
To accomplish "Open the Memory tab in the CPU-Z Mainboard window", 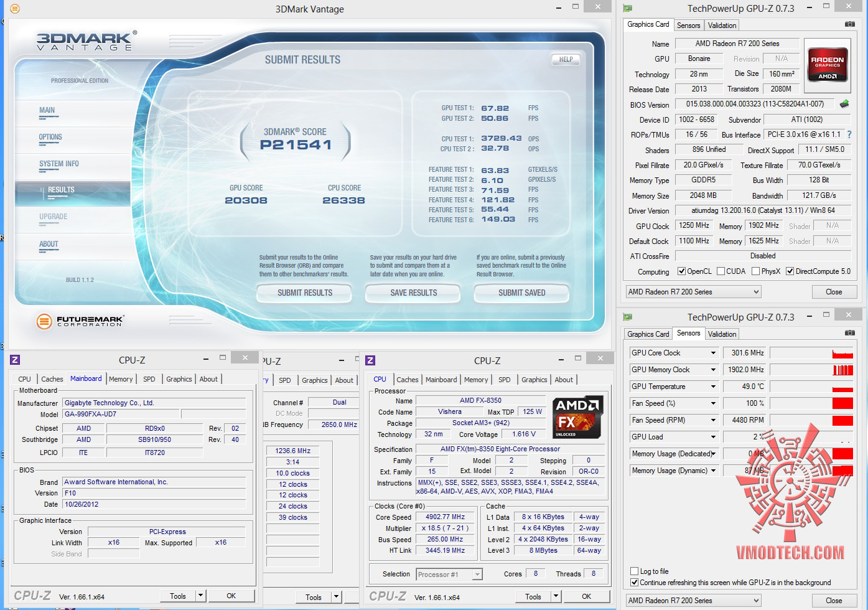I will [x=121, y=379].
